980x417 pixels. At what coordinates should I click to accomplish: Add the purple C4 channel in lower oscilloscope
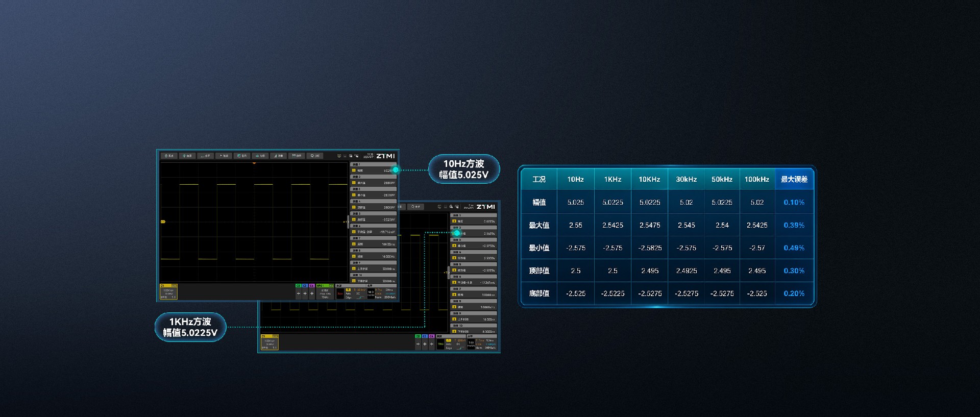(432, 342)
